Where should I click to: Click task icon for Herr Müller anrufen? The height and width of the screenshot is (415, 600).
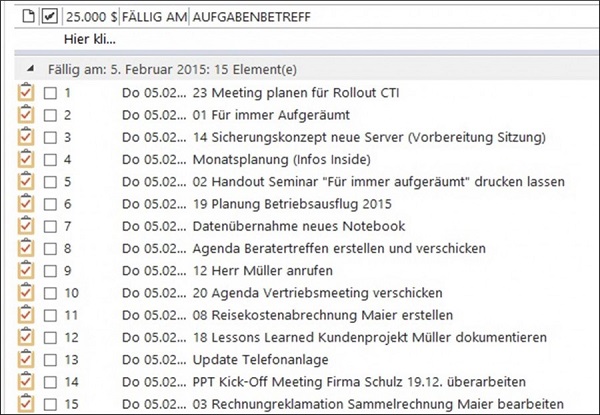pos(26,270)
